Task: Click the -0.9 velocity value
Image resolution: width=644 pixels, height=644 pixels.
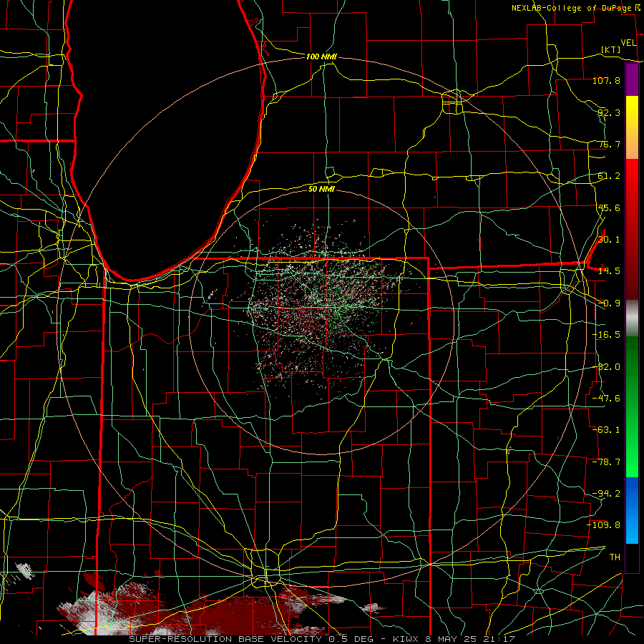Action: pos(609,303)
